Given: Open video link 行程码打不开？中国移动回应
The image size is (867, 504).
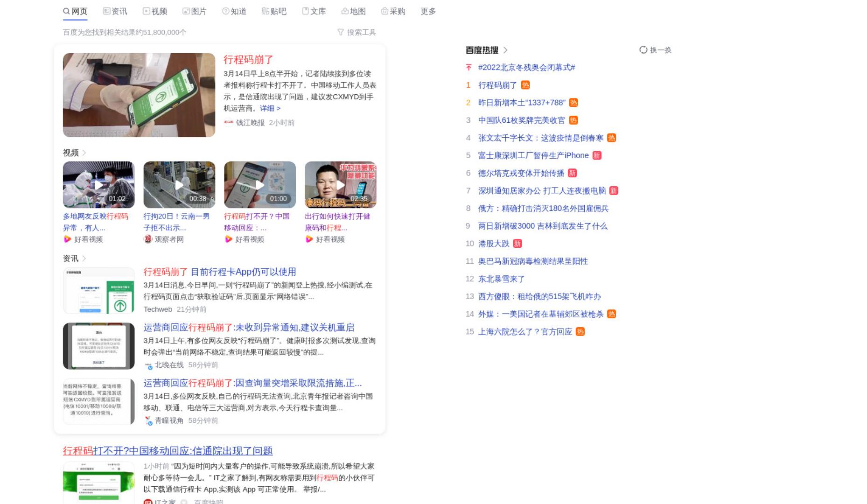Looking at the screenshot, I should click(x=257, y=222).
